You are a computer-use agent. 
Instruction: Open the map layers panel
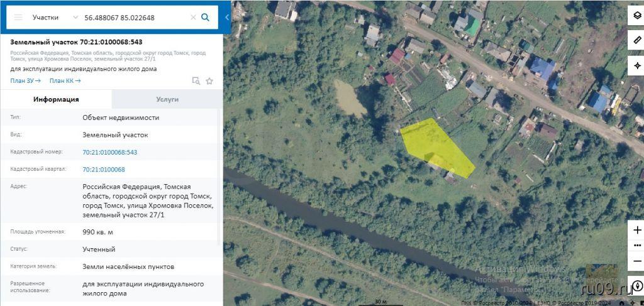(636, 16)
